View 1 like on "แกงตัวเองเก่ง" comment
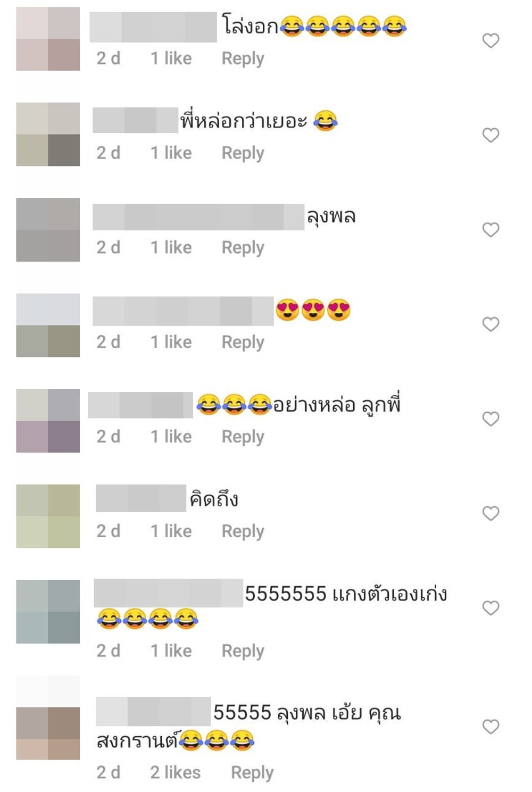The height and width of the screenshot is (792, 532). (x=171, y=651)
